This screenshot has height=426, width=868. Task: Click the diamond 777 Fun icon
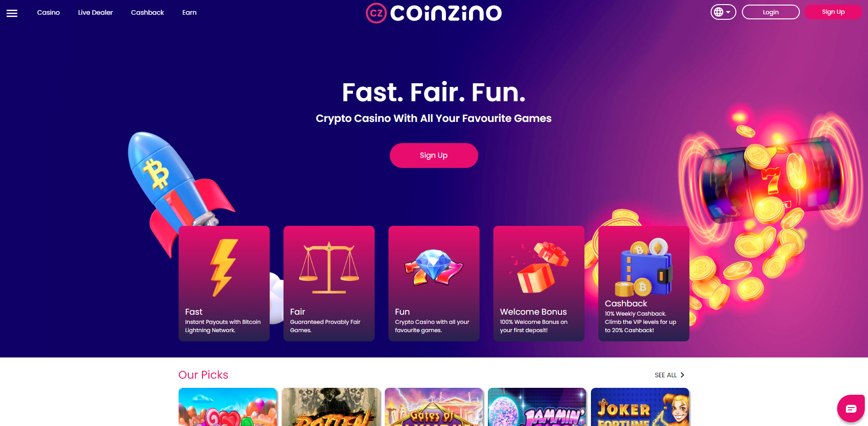(434, 268)
